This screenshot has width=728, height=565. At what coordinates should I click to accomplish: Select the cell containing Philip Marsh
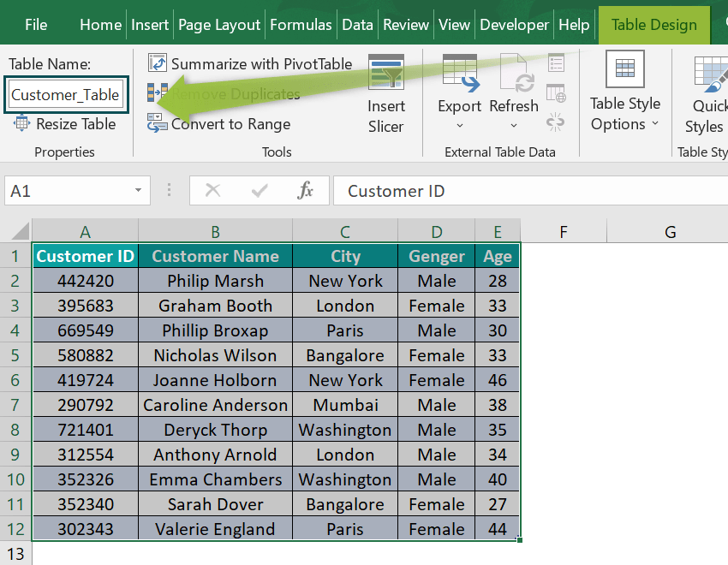pos(216,281)
